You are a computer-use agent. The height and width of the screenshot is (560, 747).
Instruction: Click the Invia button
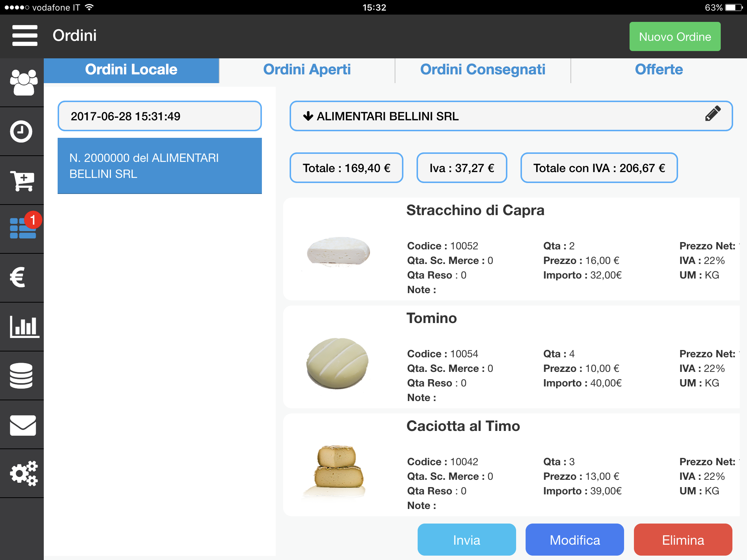pos(467,540)
